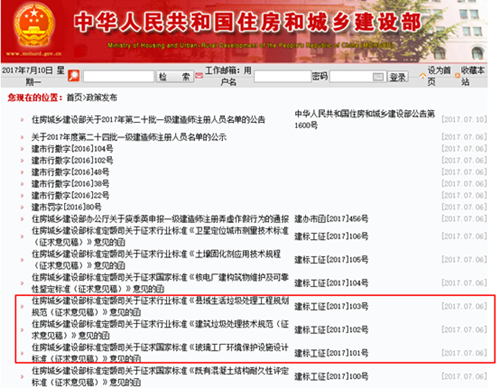Click the 收藏本站 link
Viewport: 500px width, 388px height.
473,76
